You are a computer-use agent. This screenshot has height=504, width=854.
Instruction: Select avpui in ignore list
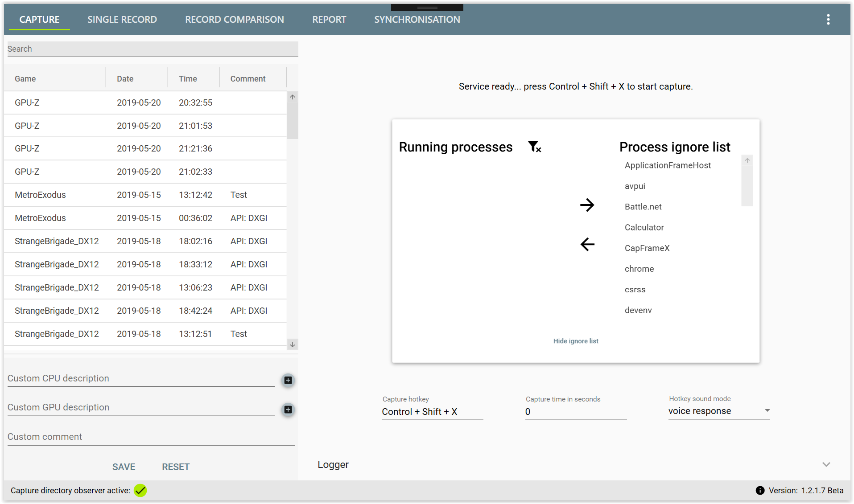[x=635, y=186]
